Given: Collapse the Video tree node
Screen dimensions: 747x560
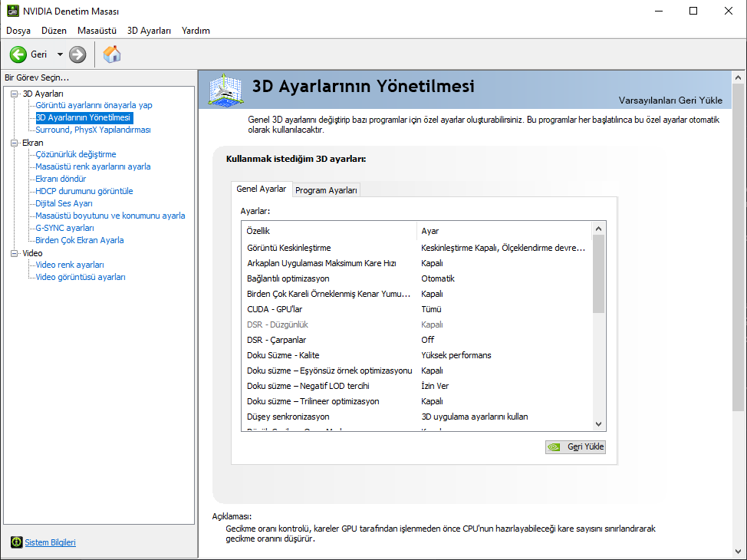Looking at the screenshot, I should pyautogui.click(x=15, y=254).
